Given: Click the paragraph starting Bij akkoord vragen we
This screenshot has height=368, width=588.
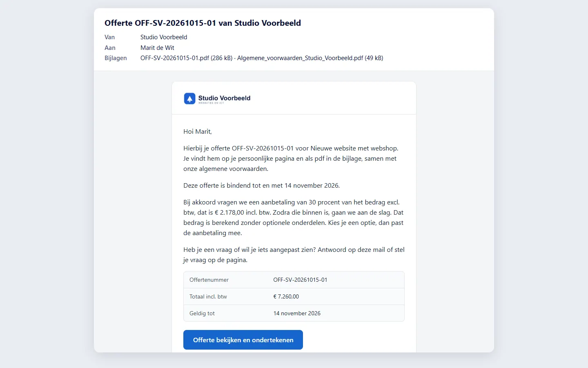Looking at the screenshot, I should pyautogui.click(x=294, y=218).
